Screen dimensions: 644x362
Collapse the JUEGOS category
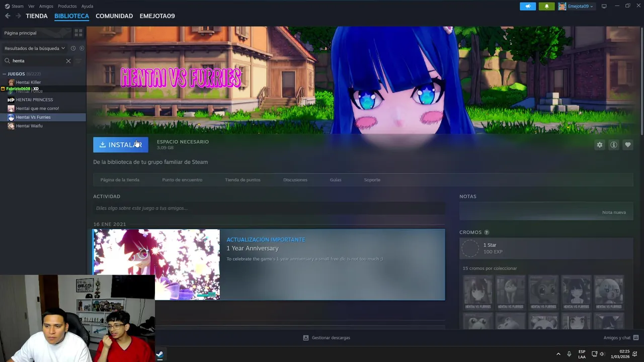click(x=5, y=74)
